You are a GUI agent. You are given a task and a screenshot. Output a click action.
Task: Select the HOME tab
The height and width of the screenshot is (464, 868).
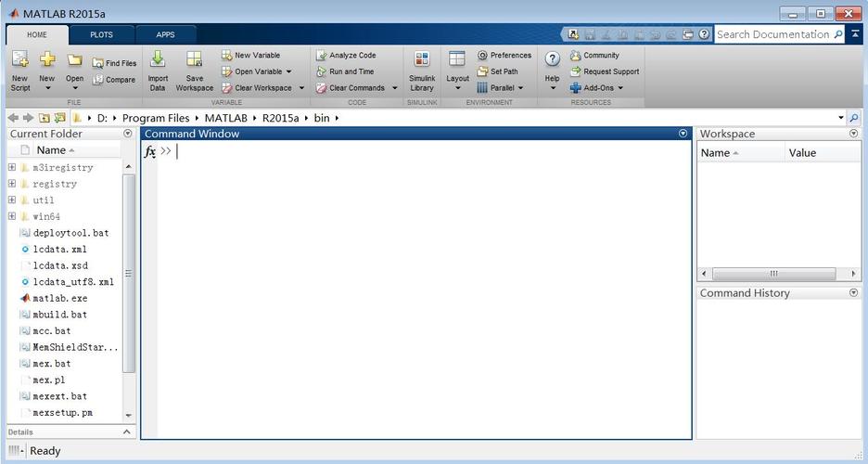click(37, 34)
